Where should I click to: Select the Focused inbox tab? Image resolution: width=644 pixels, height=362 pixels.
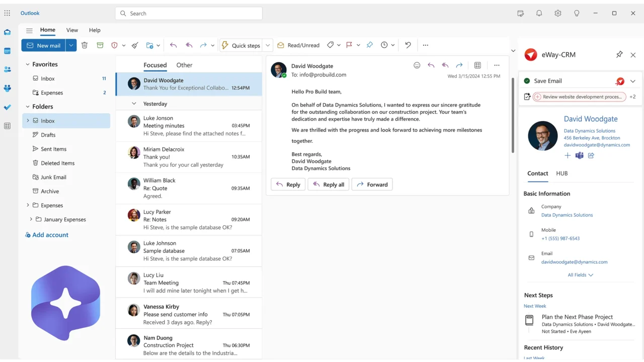click(155, 65)
